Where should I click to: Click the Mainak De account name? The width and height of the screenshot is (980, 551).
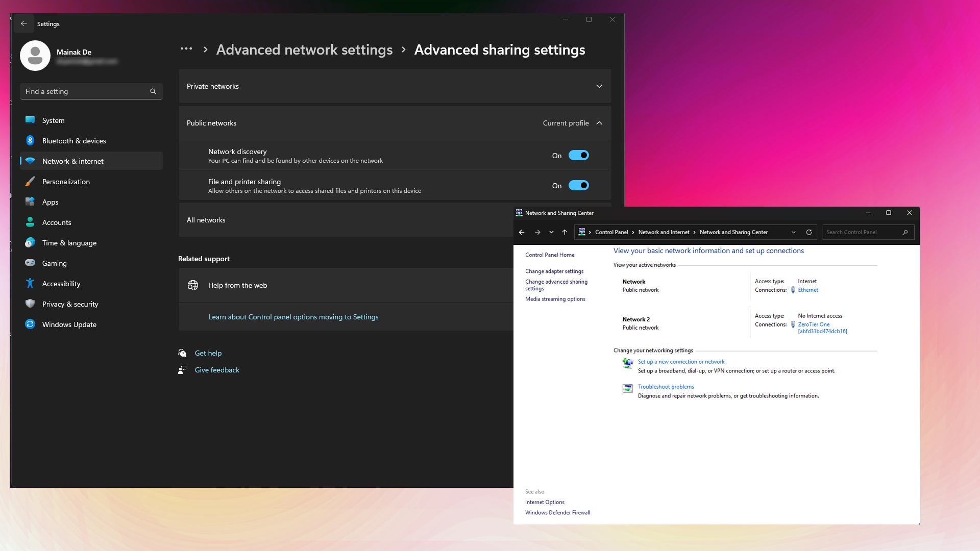(x=74, y=52)
